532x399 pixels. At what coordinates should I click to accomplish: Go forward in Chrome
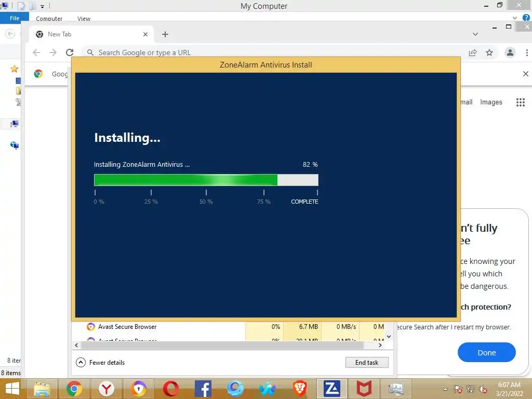[53, 52]
